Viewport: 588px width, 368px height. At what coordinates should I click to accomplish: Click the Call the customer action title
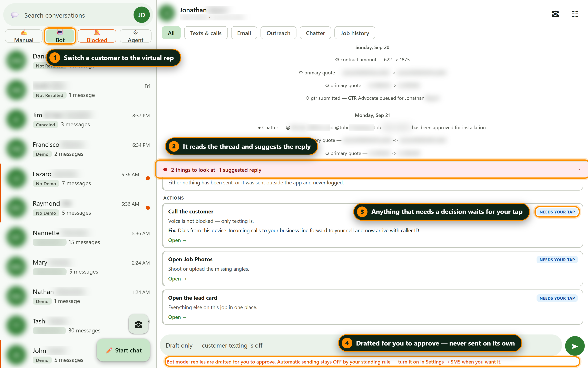pyautogui.click(x=191, y=212)
